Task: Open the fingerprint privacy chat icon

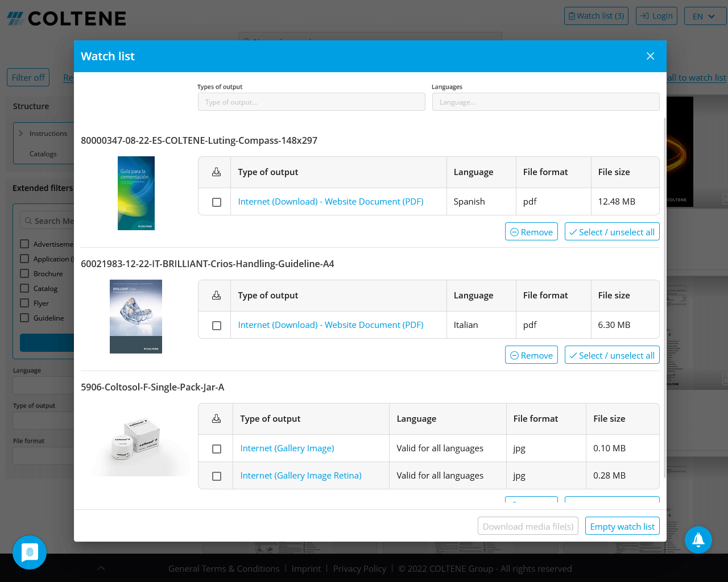Action: [x=30, y=552]
